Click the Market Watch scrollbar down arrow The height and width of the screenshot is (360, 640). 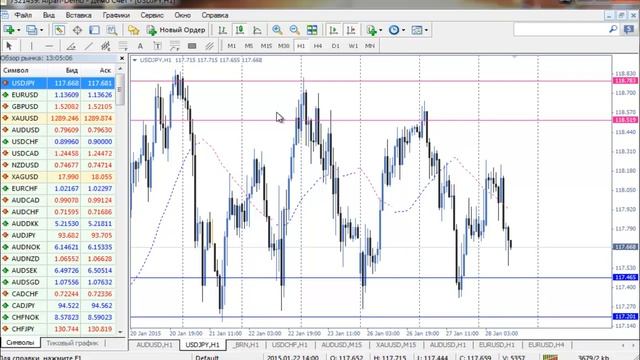pyautogui.click(x=120, y=332)
